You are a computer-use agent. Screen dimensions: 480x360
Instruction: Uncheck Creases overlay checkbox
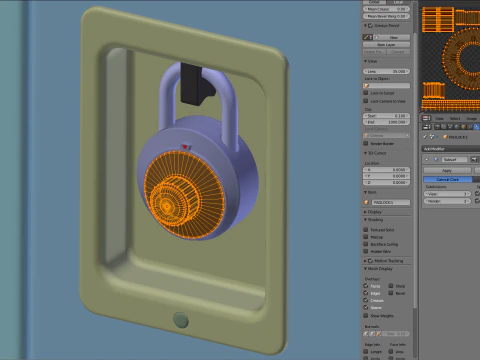pos(366,300)
